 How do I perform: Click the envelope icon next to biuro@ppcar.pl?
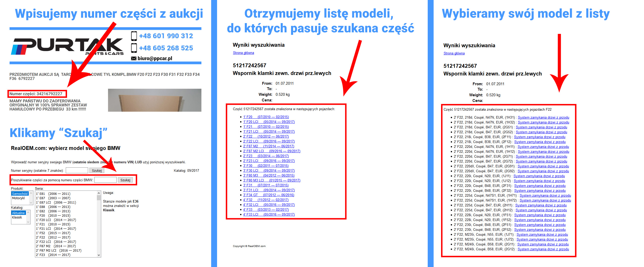pyautogui.click(x=134, y=59)
